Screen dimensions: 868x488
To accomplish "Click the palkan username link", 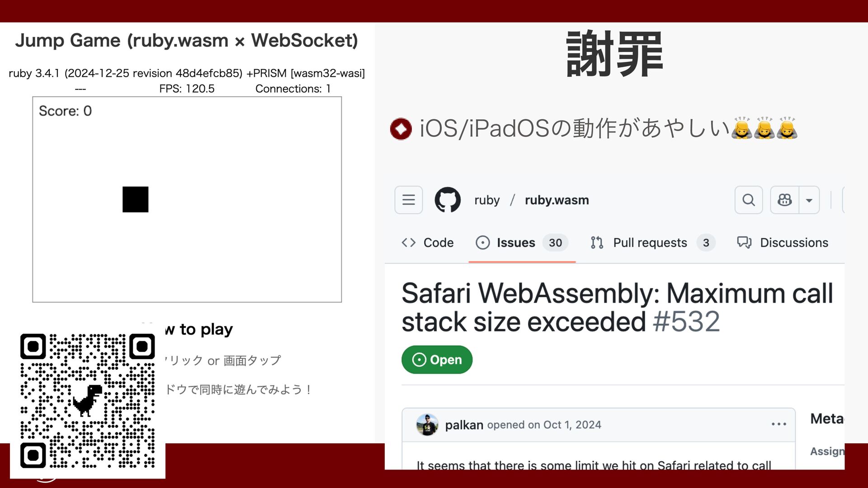I will [x=464, y=425].
